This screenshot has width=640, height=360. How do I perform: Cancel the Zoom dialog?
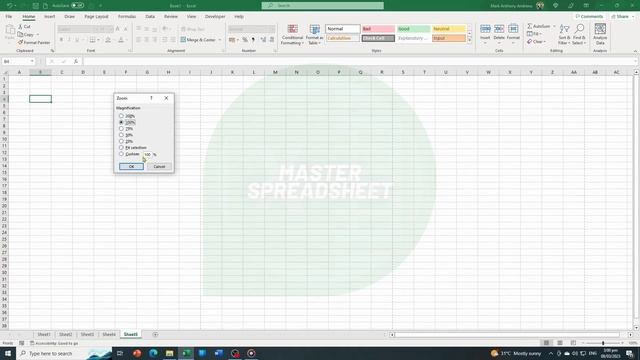click(159, 167)
